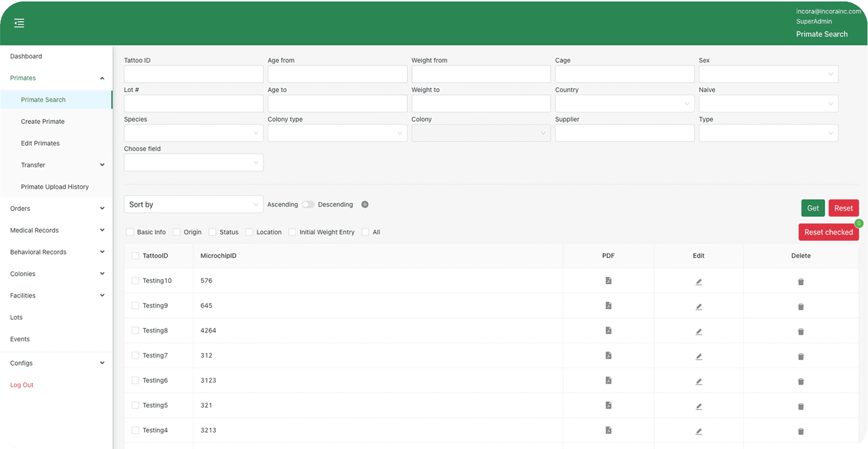
Task: Click edit pencil for Testing6 row
Action: 698,382
